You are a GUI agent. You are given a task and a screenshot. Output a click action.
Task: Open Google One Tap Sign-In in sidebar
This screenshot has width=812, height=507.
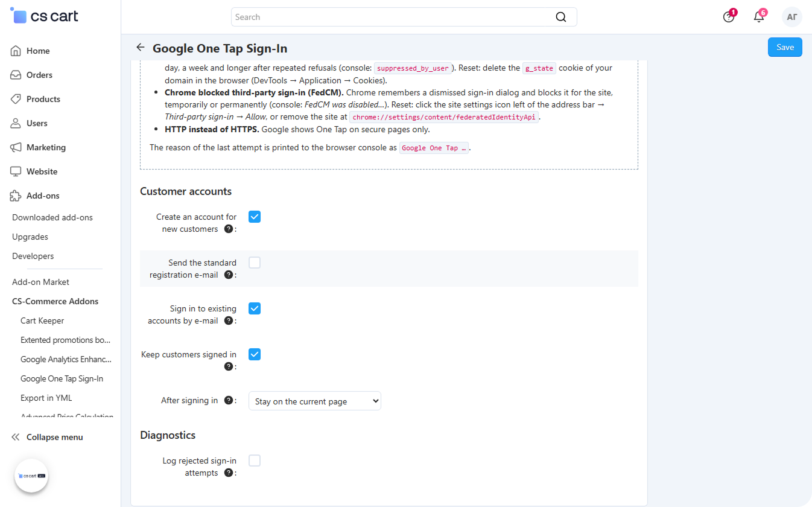(62, 378)
